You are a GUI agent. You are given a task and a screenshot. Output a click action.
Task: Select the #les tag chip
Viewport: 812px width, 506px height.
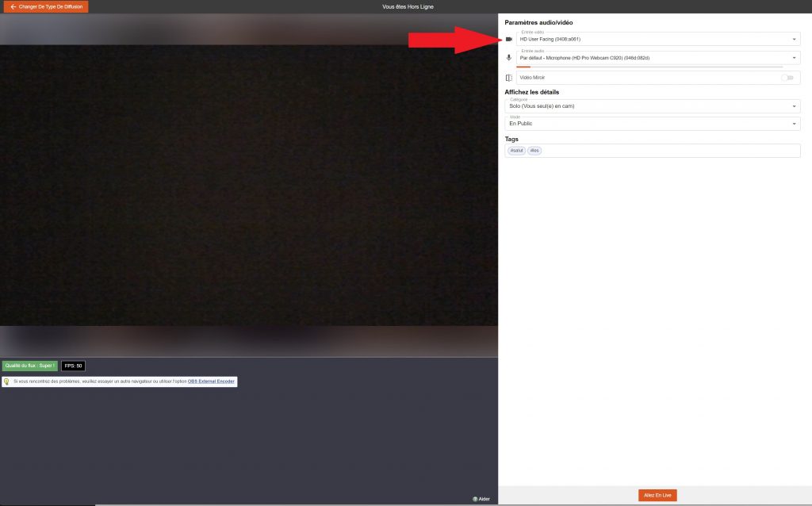pyautogui.click(x=534, y=151)
